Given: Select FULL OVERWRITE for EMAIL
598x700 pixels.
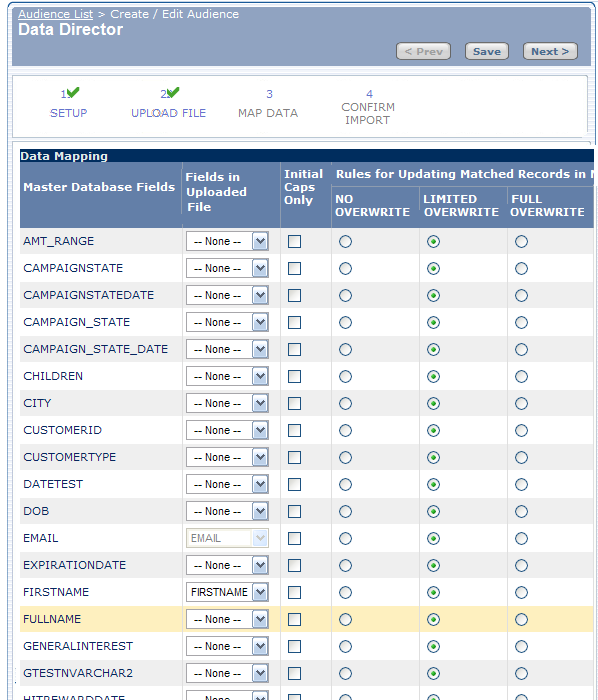Looking at the screenshot, I should pos(521,538).
